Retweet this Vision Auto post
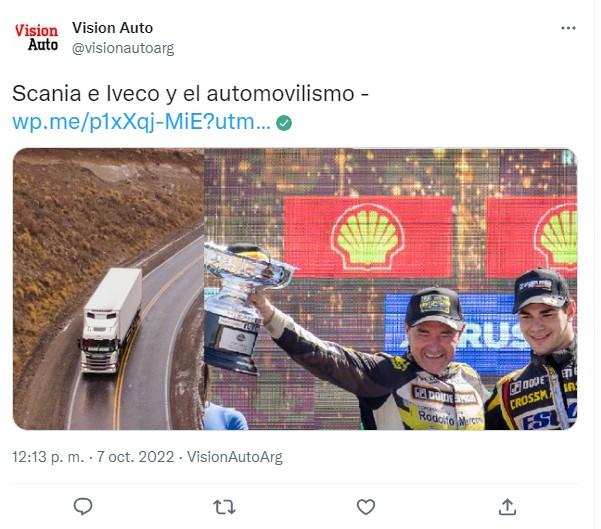 point(224,507)
